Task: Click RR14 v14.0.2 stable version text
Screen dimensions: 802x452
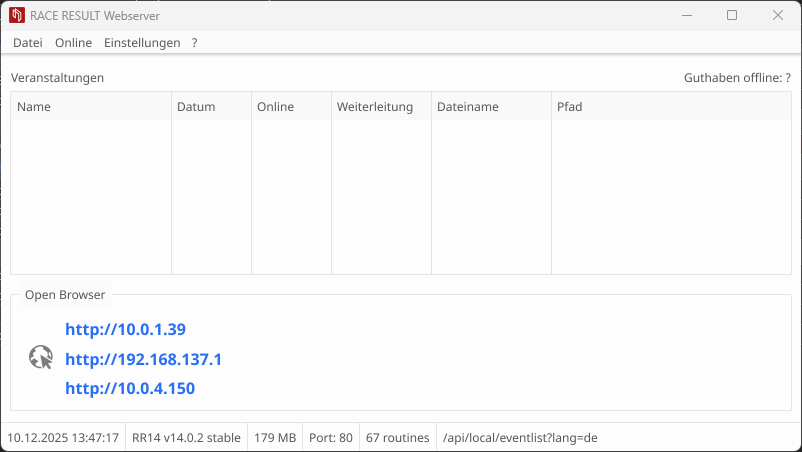Action: [x=186, y=438]
